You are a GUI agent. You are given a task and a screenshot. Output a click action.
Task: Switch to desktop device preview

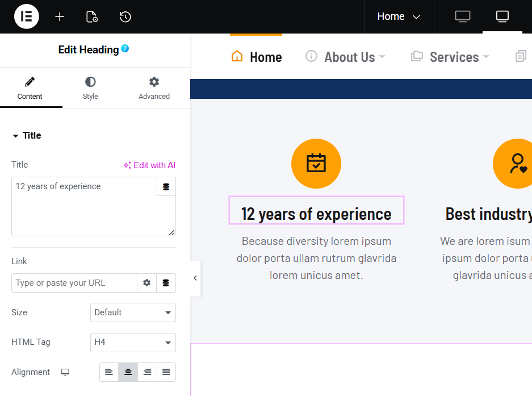click(x=463, y=16)
